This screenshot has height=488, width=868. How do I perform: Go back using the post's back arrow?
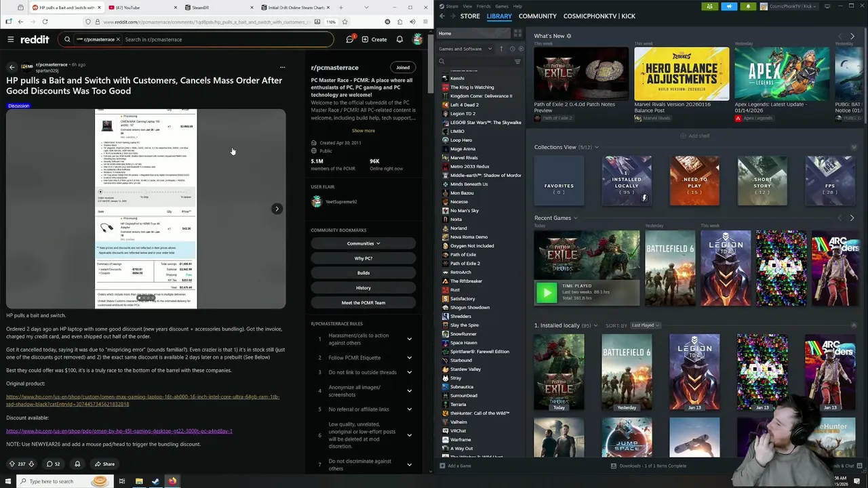[x=12, y=67]
